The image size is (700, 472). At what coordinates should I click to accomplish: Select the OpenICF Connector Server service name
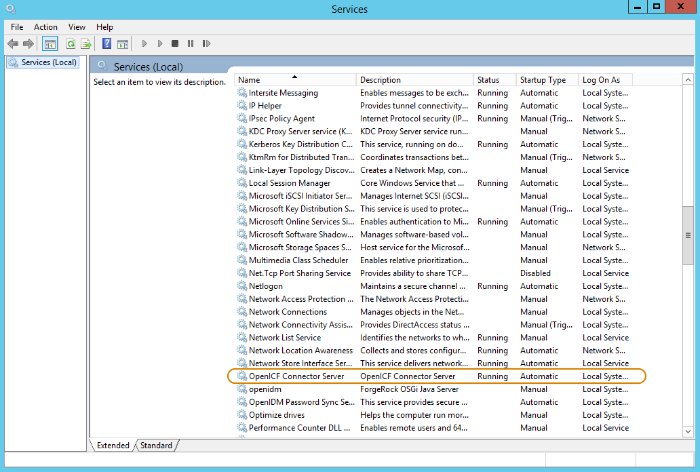pyautogui.click(x=296, y=376)
